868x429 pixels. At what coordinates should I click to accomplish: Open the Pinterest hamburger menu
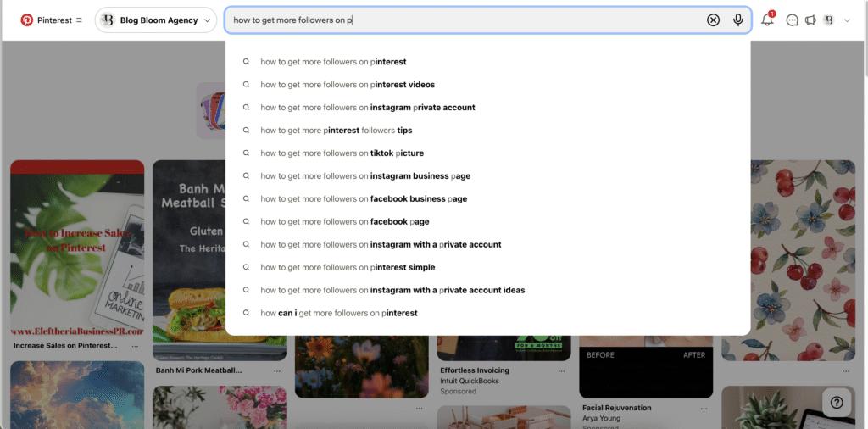[79, 20]
